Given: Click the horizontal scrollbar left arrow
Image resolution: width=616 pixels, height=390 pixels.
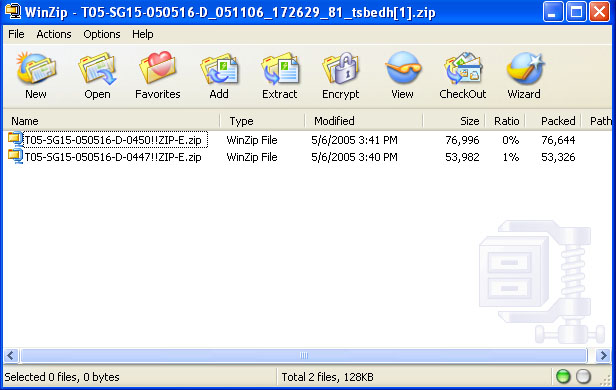Looking at the screenshot, I should click(11, 356).
